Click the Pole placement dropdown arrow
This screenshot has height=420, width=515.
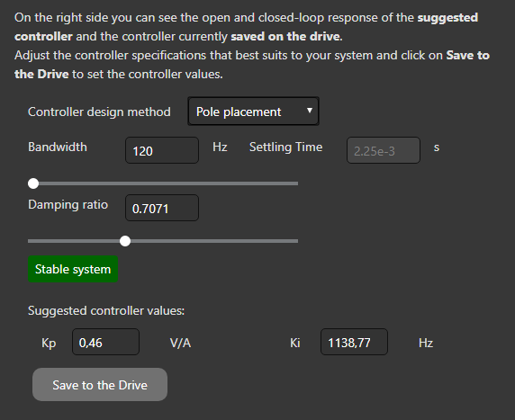click(310, 111)
